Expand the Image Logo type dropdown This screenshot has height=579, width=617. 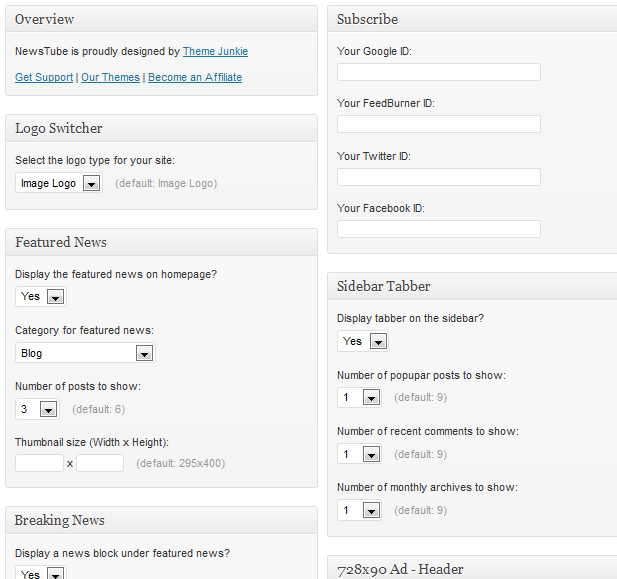pyautogui.click(x=59, y=183)
